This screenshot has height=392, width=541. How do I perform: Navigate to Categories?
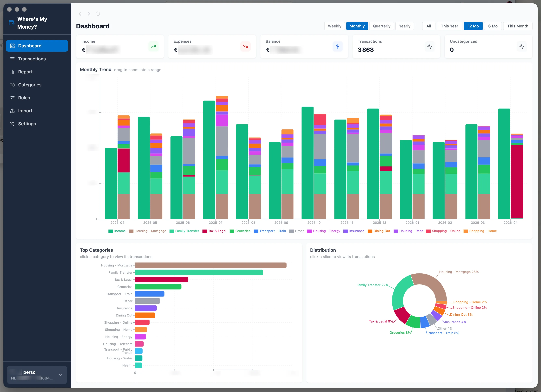(x=37, y=85)
